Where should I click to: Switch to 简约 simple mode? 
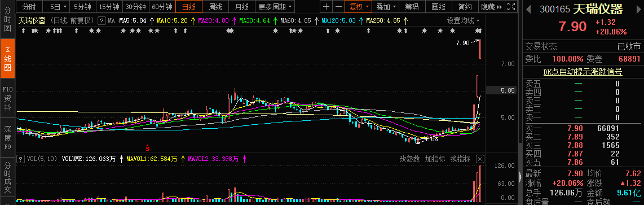(x=465, y=7)
